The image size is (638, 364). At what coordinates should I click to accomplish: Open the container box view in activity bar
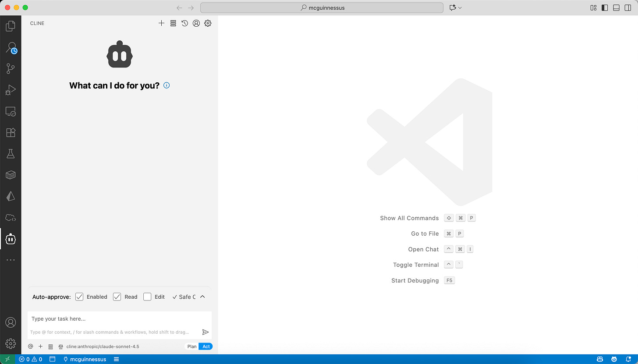pos(11,175)
